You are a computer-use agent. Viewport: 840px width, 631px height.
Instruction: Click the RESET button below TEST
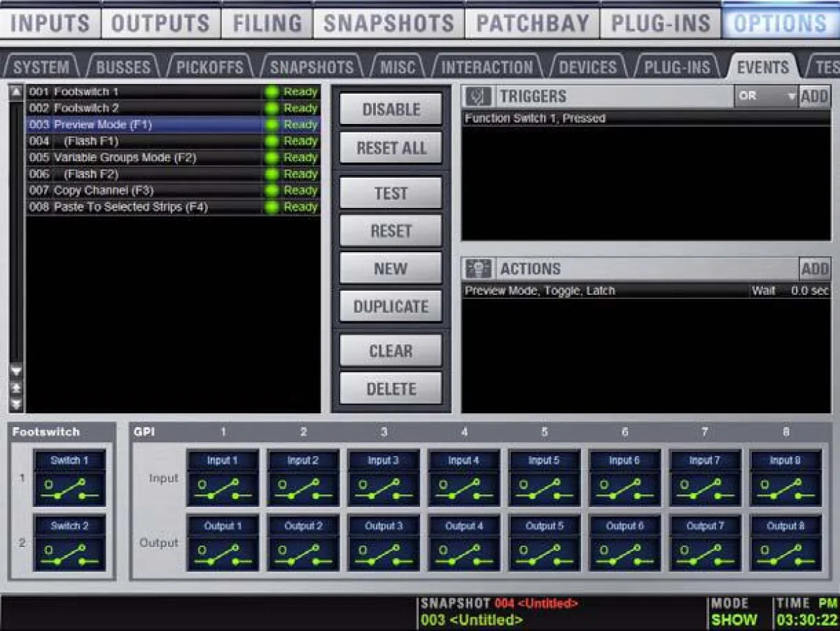coord(391,231)
